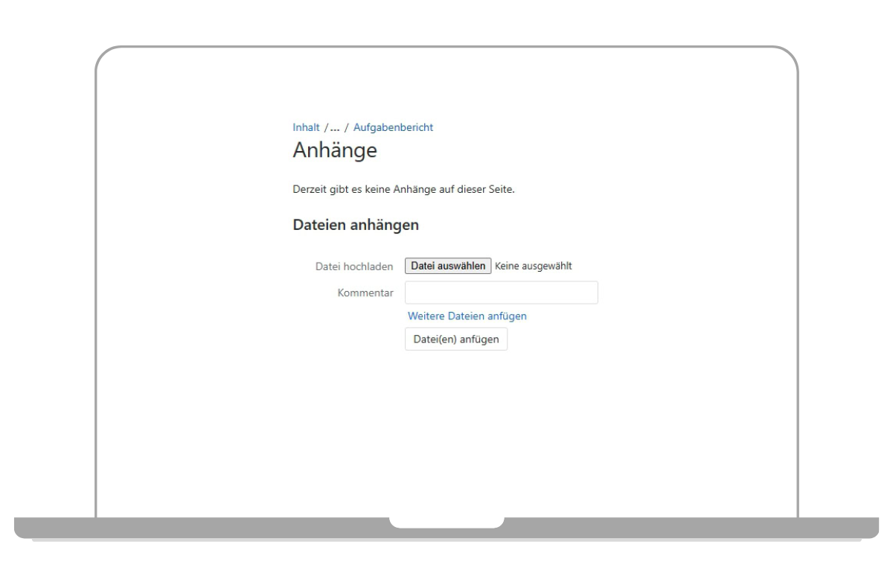Screen dimensions: 893x588
Task: Focus the Kommentar text field
Action: pos(501,293)
